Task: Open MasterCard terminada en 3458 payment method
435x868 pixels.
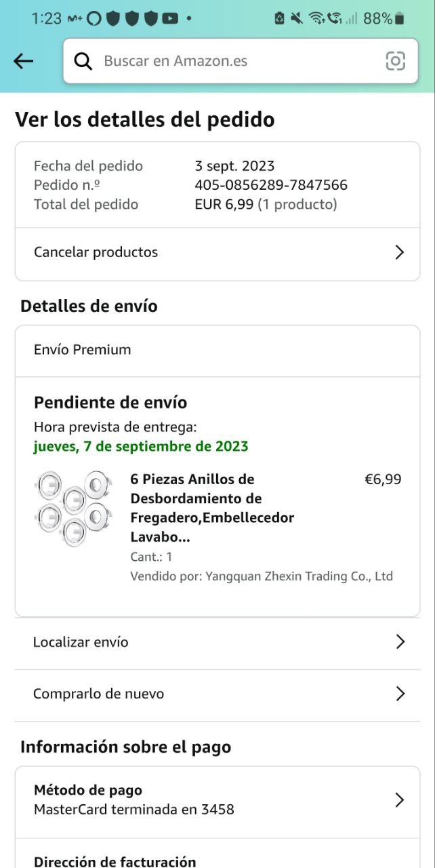Action: pos(134,809)
